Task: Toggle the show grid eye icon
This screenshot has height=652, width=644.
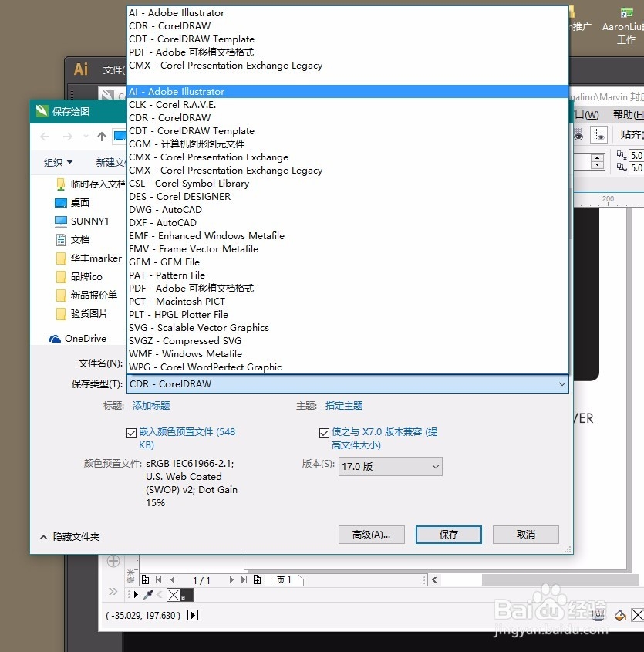Action: click(578, 135)
